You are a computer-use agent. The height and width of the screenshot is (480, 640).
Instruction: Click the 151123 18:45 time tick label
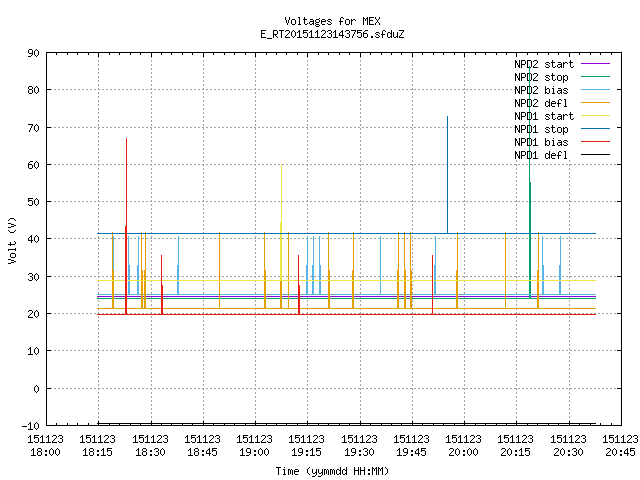tap(202, 446)
